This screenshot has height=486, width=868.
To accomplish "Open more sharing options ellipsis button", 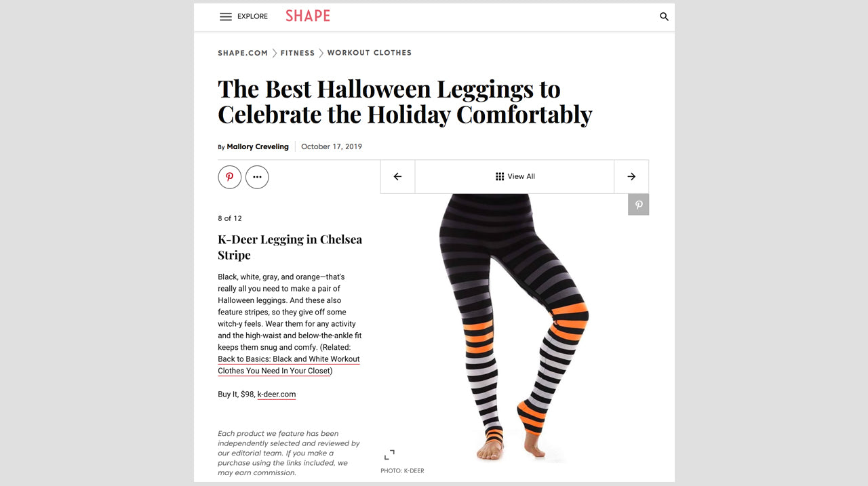I will coord(257,177).
